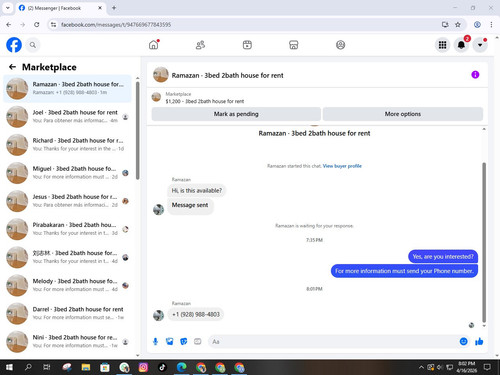Attach a photo with the image icon
Image resolution: width=500 pixels, height=375 pixels.
tap(170, 341)
